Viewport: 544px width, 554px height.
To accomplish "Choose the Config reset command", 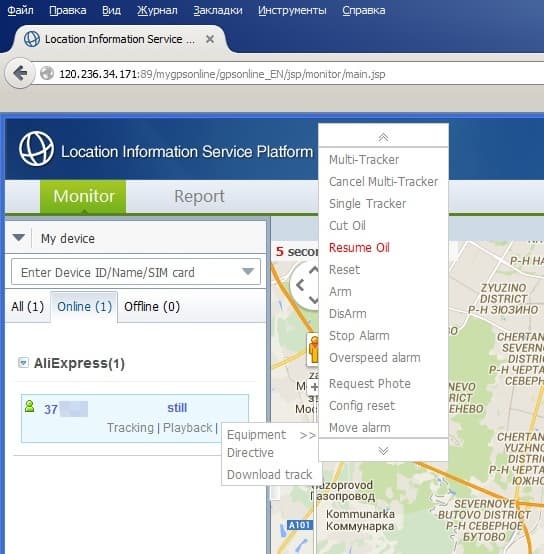I will (x=362, y=406).
